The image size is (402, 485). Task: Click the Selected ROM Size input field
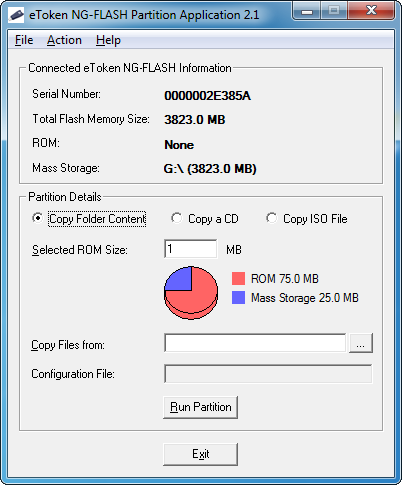(190, 249)
